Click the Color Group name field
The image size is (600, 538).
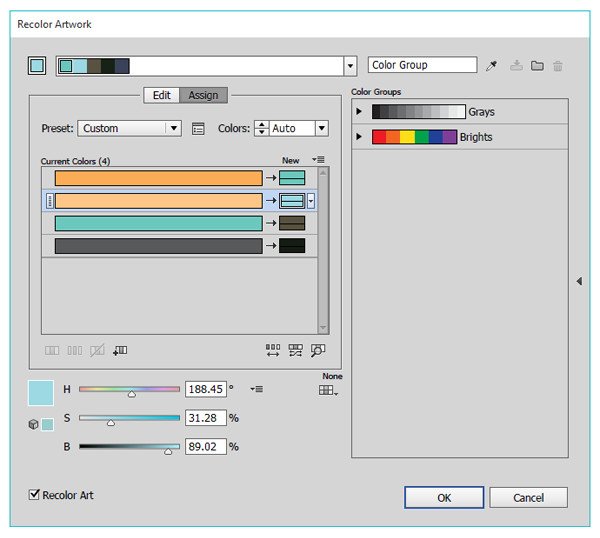click(422, 65)
